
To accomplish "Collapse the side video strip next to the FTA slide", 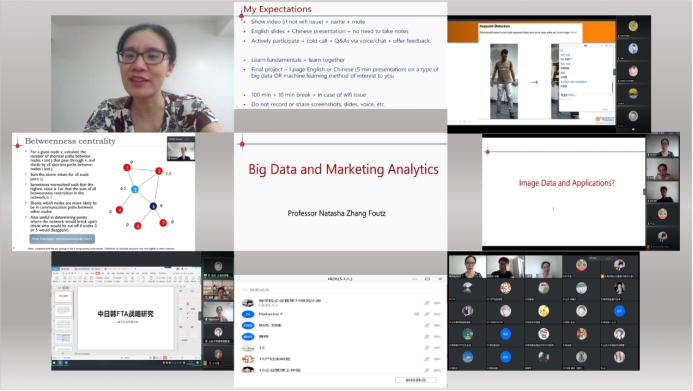I will point(200,315).
